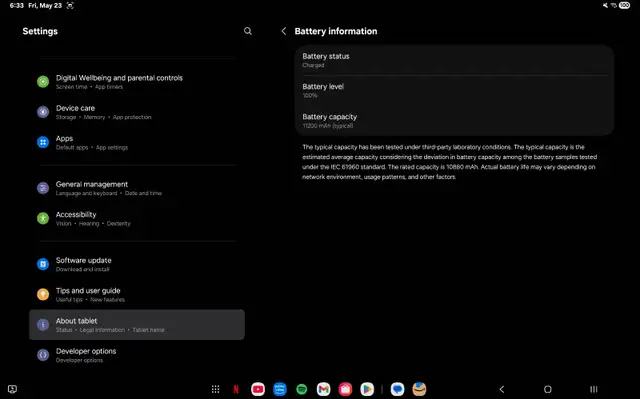This screenshot has height=399, width=640.
Task: Tap the bottom-left taskbar screen icon
Action: pos(13,389)
